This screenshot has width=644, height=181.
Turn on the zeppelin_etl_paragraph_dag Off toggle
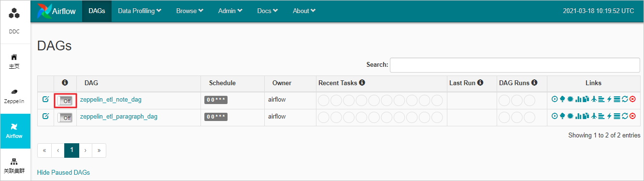[x=65, y=117]
